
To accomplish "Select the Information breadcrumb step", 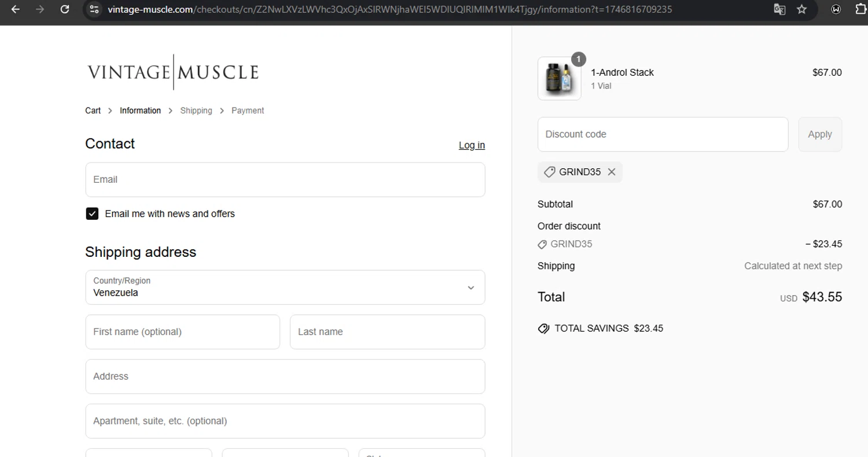I will (140, 110).
